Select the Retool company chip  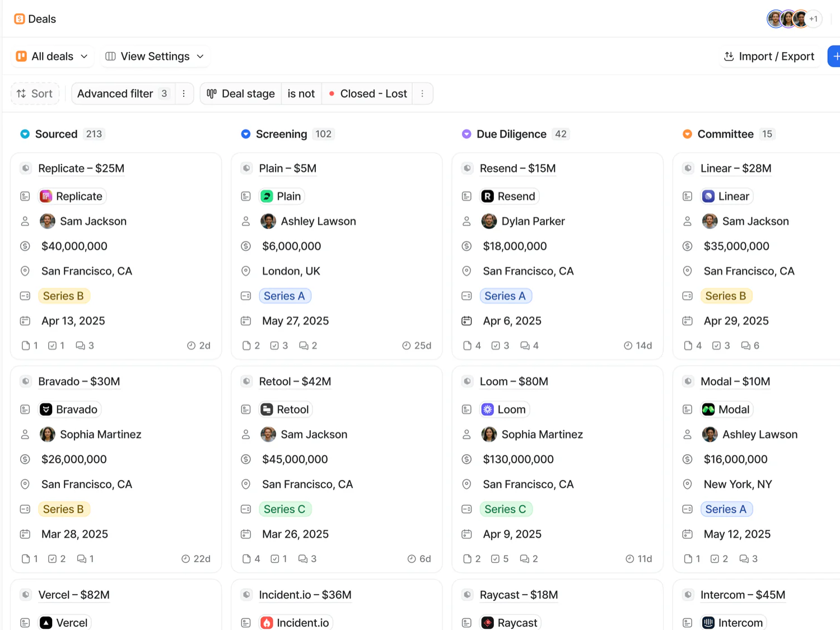tap(286, 409)
